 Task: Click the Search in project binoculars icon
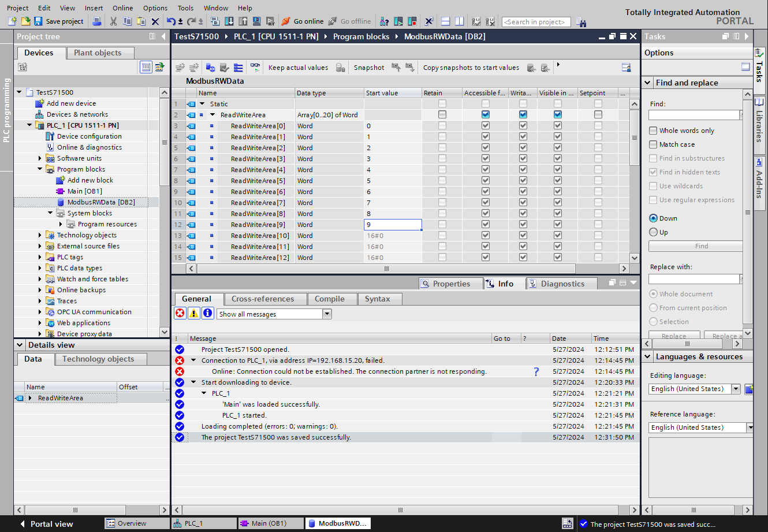[580, 22]
